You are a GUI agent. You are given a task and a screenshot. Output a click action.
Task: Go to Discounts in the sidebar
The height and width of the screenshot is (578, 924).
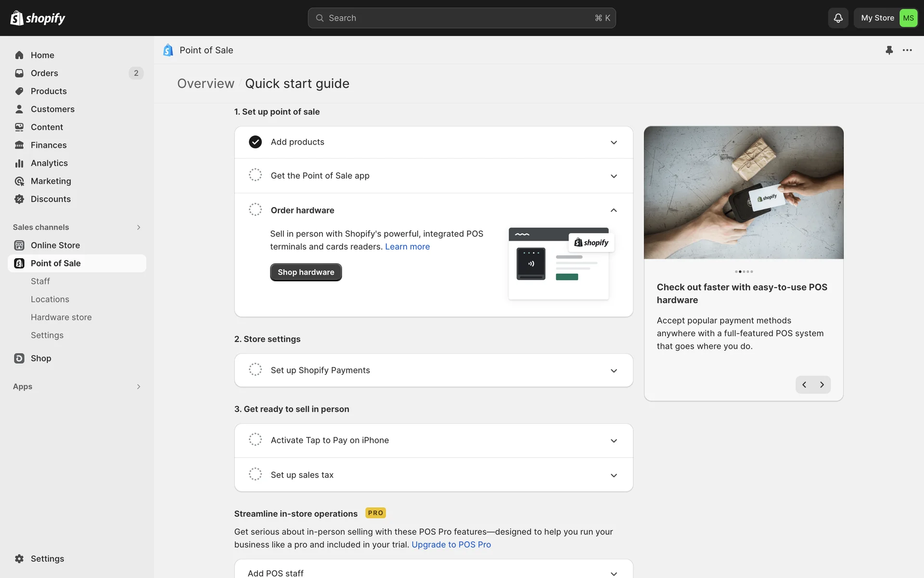(51, 199)
